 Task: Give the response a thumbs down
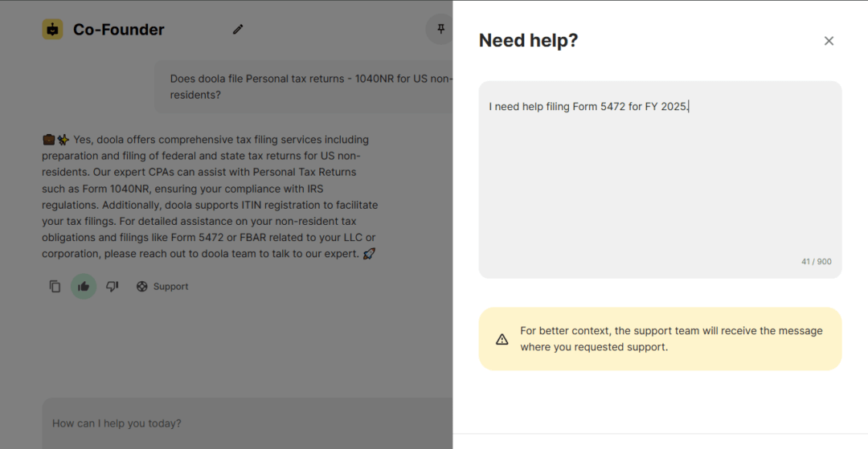[x=113, y=286]
